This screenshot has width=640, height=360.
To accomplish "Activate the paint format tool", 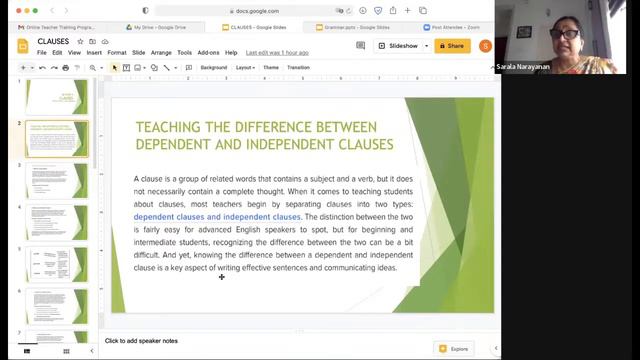I will [x=77, y=68].
